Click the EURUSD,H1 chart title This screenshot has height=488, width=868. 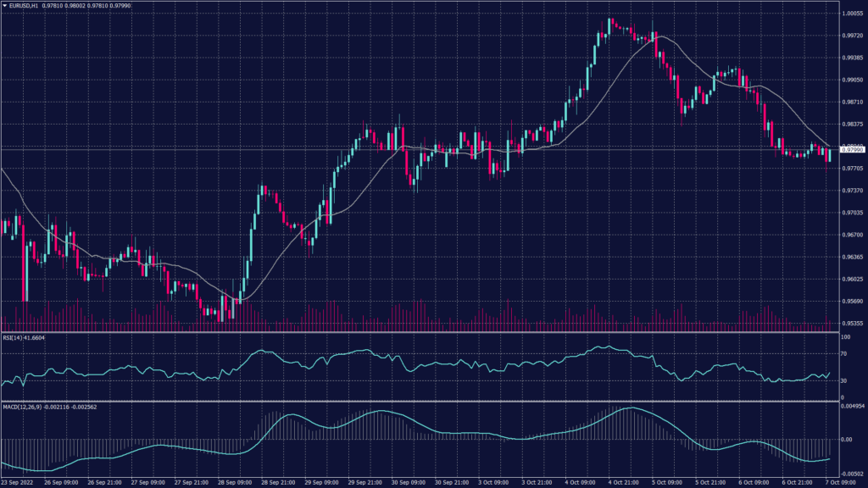[23, 7]
